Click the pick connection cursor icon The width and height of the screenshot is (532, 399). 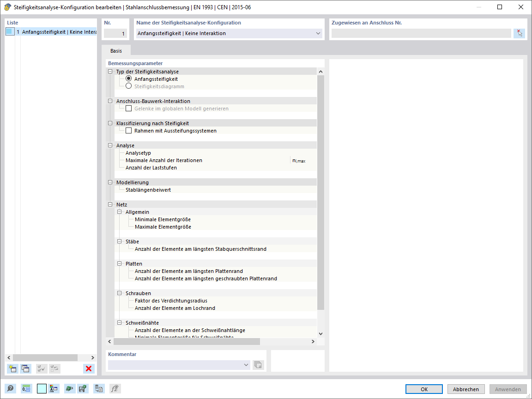pyautogui.click(x=519, y=33)
